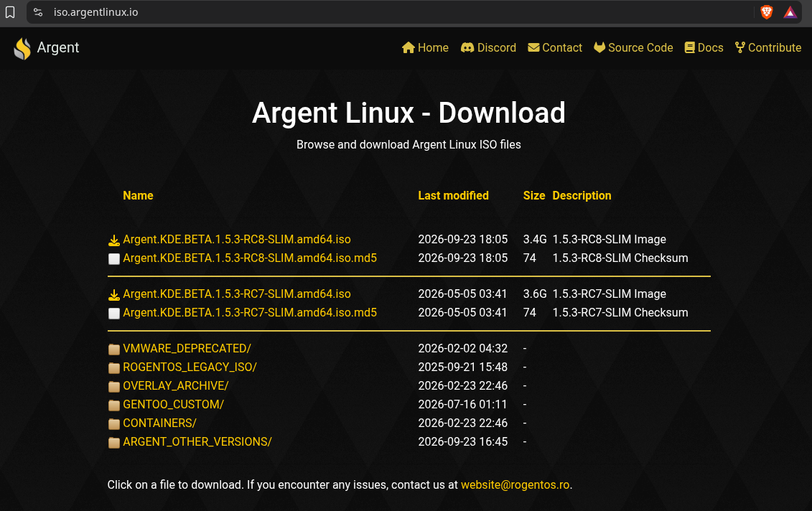Open the RC7-SLIM.amd64.iso.md5 checksum link
This screenshot has height=511, width=812.
[250, 312]
